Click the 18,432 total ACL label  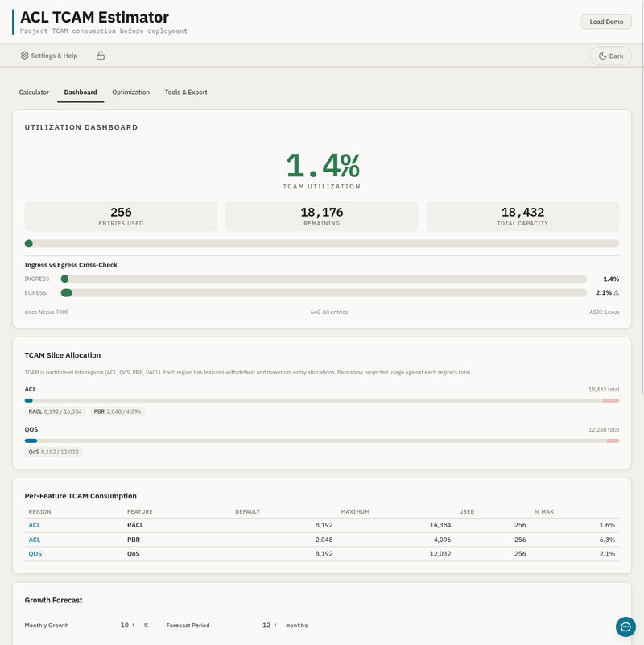(x=604, y=389)
